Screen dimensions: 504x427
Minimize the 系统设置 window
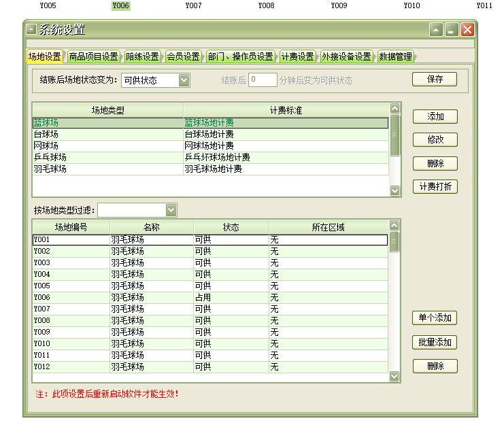(x=452, y=29)
